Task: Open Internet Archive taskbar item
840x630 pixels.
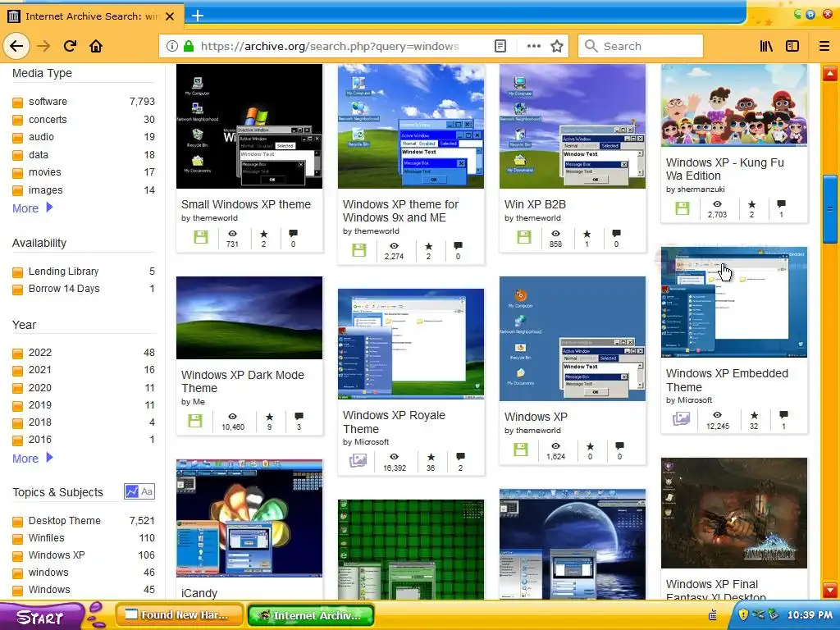Action: [x=311, y=615]
